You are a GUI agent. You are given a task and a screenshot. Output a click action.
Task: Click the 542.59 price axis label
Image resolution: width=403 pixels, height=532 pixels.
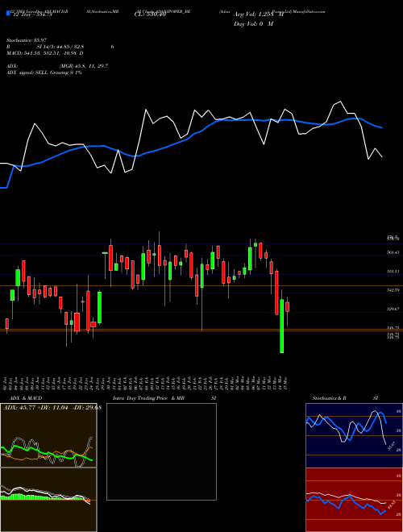click(x=393, y=290)
